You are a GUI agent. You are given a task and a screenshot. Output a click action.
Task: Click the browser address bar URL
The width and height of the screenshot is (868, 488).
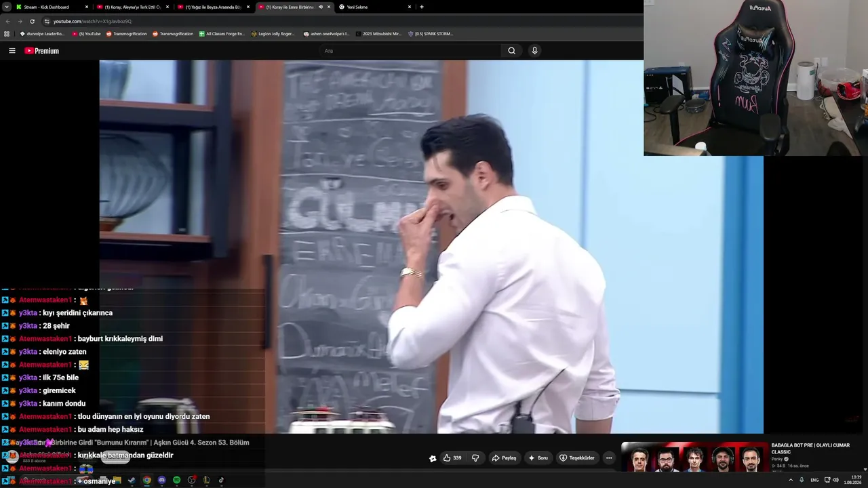pos(92,21)
